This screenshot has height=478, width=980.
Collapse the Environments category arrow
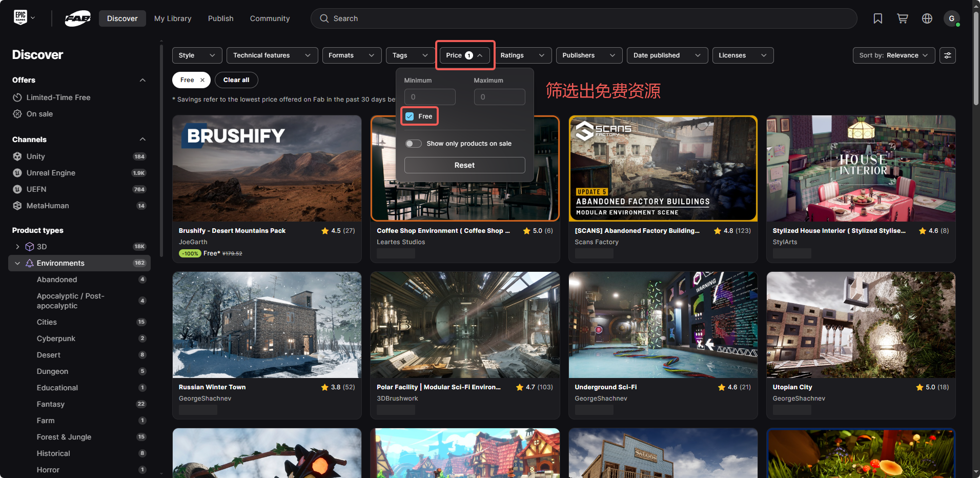point(17,263)
